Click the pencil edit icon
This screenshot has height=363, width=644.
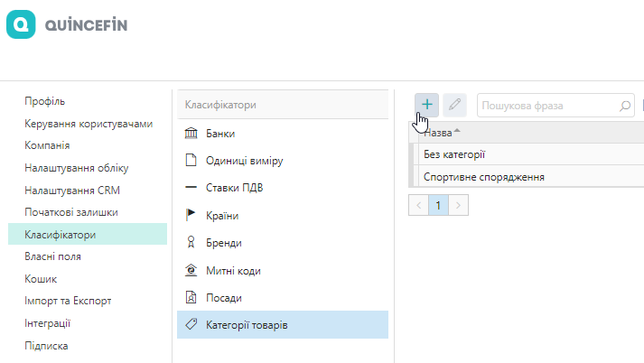point(455,105)
